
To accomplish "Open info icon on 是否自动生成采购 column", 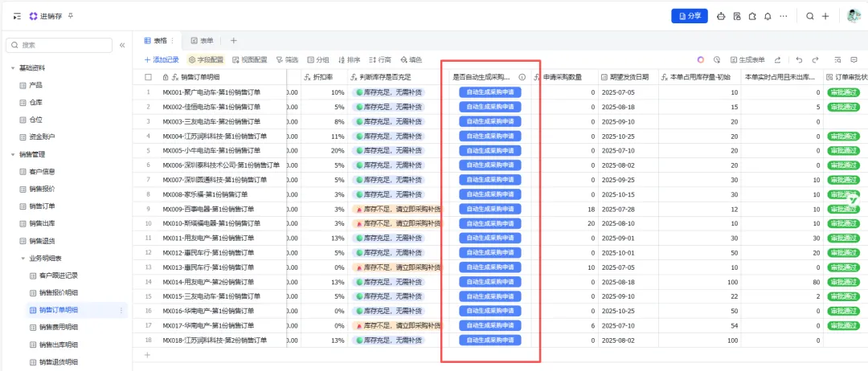I will click(522, 77).
